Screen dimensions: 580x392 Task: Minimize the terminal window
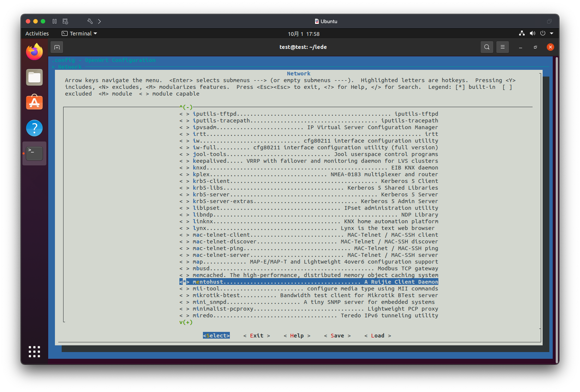tap(521, 47)
